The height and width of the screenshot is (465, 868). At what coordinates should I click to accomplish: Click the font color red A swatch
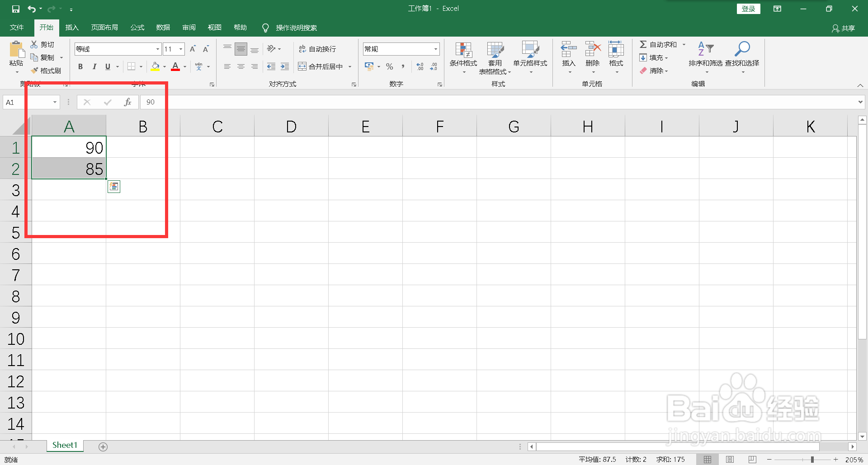coord(175,66)
